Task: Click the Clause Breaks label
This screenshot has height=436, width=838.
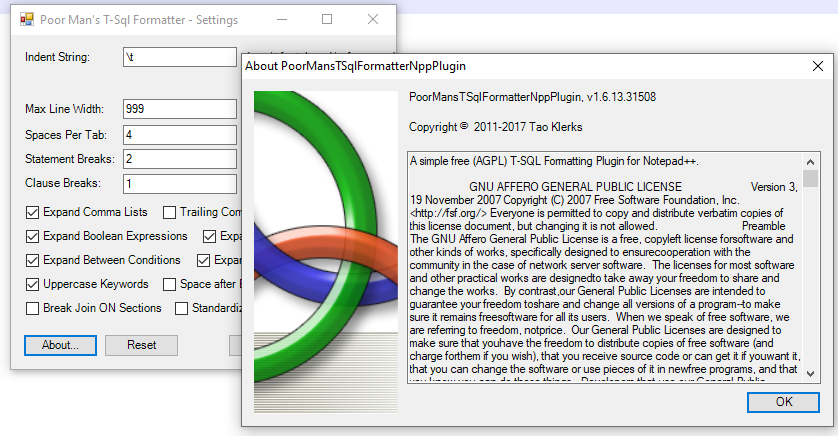Action: tap(63, 183)
